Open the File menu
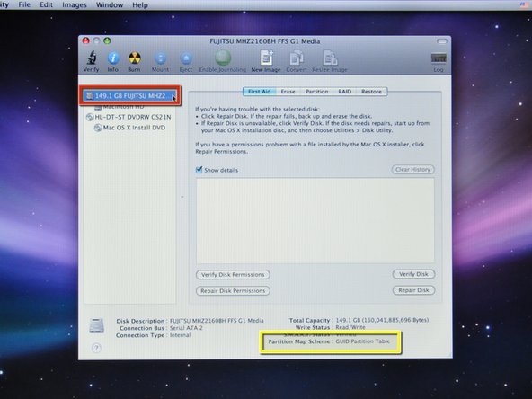 coord(24,4)
